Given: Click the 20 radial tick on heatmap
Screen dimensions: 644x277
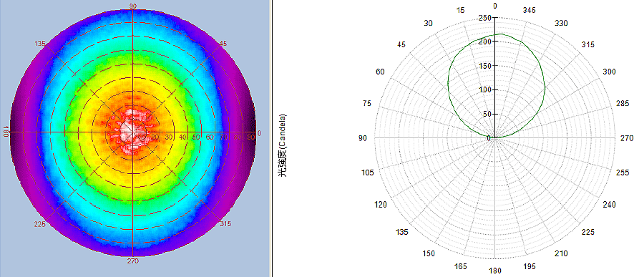Looking at the screenshot, I should pyautogui.click(x=155, y=137).
